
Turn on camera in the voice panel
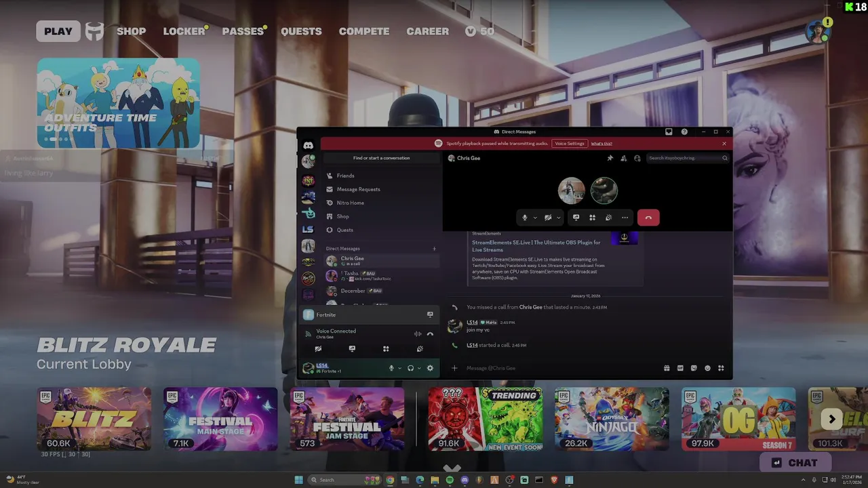[318, 349]
